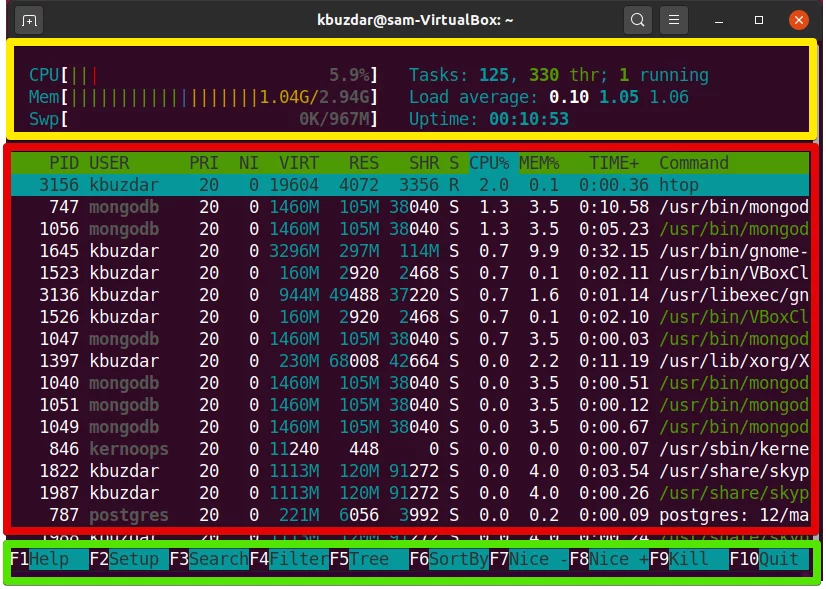This screenshot has height=589, width=826.
Task: Click the kbuzdar@sam-VirtualBox window title
Action: tap(415, 21)
